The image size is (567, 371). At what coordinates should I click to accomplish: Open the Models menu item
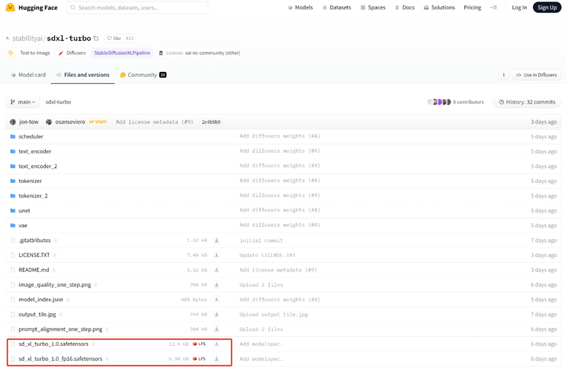pyautogui.click(x=300, y=7)
